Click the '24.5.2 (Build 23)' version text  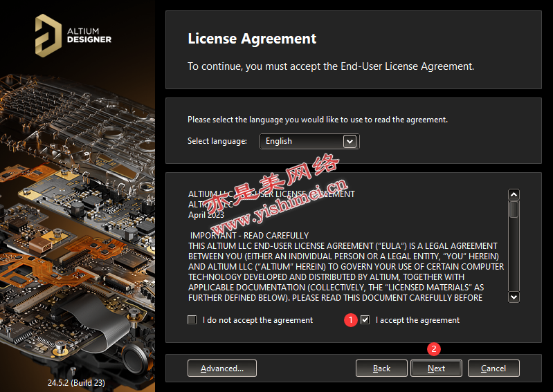(76, 382)
